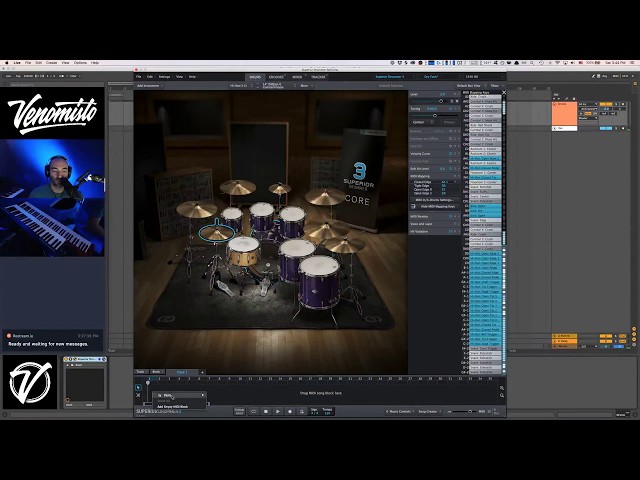Toggle loop playback in transport
640x480 pixels.
(x=253, y=411)
